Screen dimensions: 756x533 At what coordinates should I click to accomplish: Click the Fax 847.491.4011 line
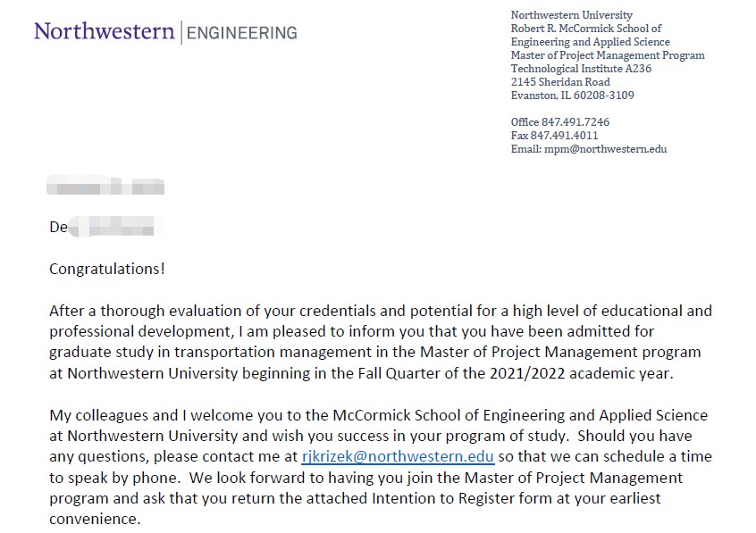(x=554, y=136)
